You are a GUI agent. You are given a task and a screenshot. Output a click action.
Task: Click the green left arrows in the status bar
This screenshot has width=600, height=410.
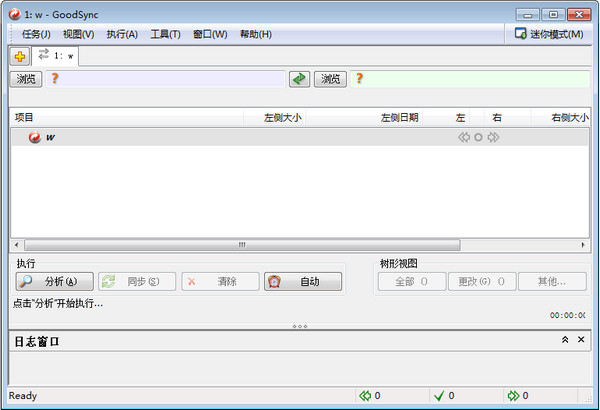click(365, 395)
